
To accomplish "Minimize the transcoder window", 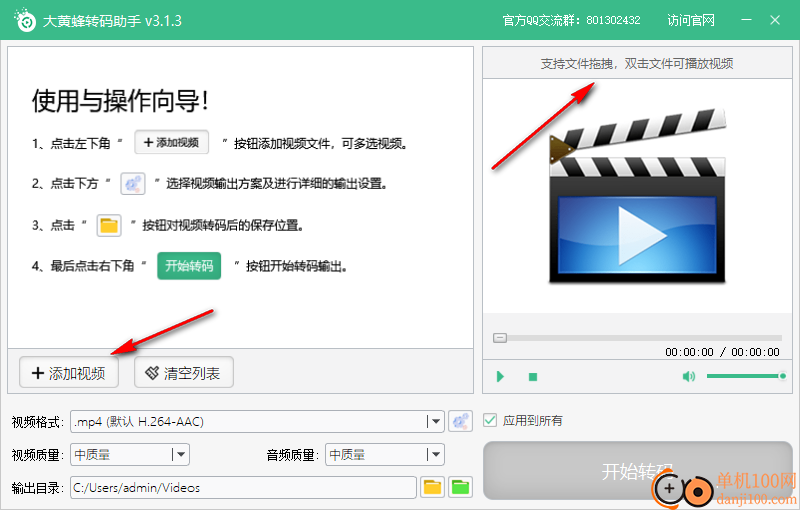I will click(746, 20).
